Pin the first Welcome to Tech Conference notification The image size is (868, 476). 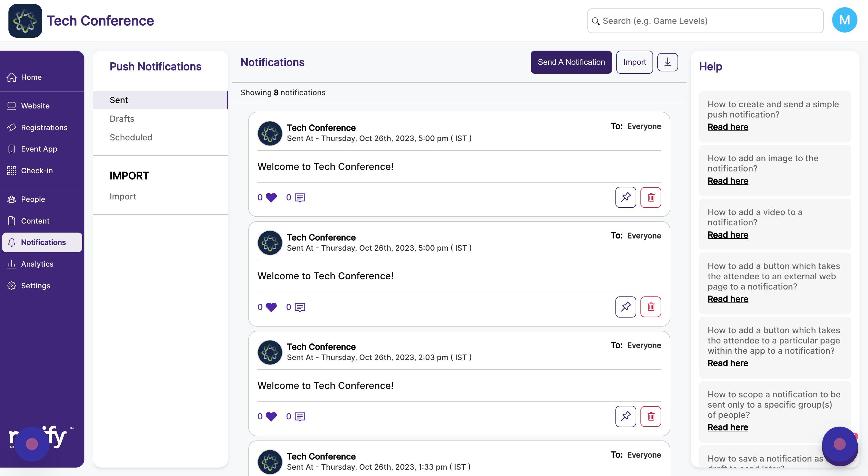(625, 197)
